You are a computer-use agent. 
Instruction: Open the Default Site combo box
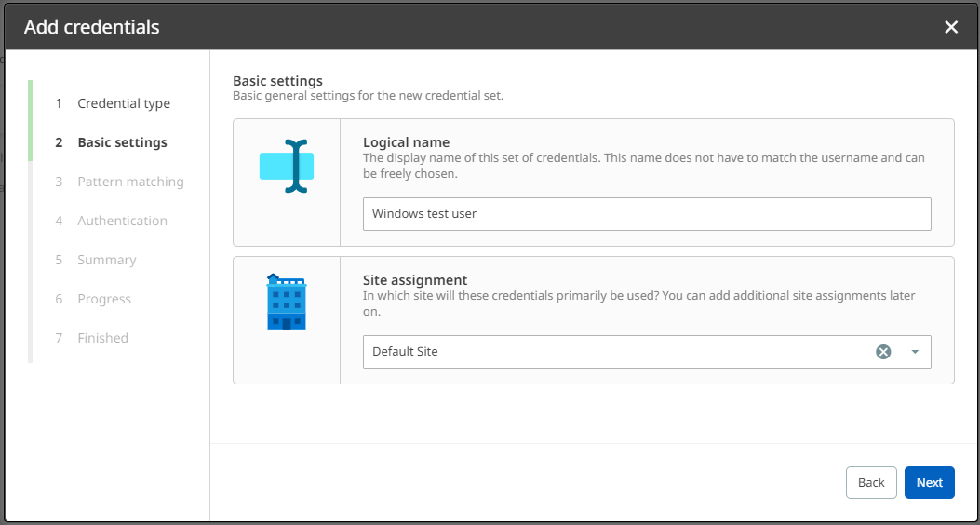pyautogui.click(x=614, y=352)
